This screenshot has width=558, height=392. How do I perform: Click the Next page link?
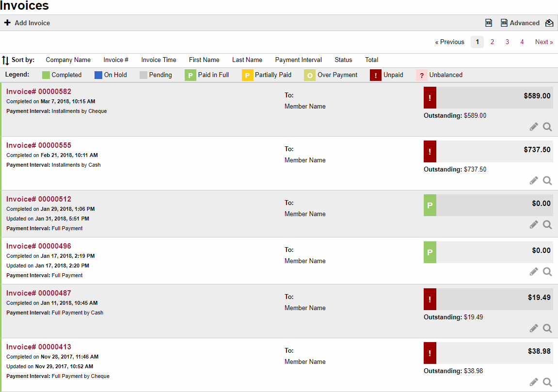543,42
